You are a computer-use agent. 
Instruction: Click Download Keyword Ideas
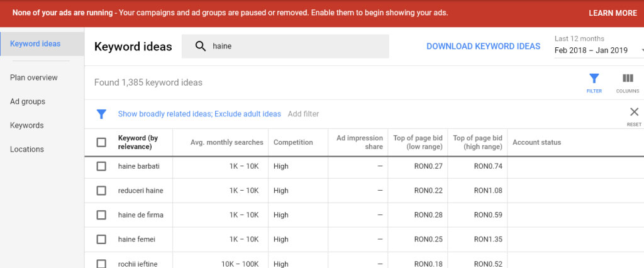(x=483, y=47)
